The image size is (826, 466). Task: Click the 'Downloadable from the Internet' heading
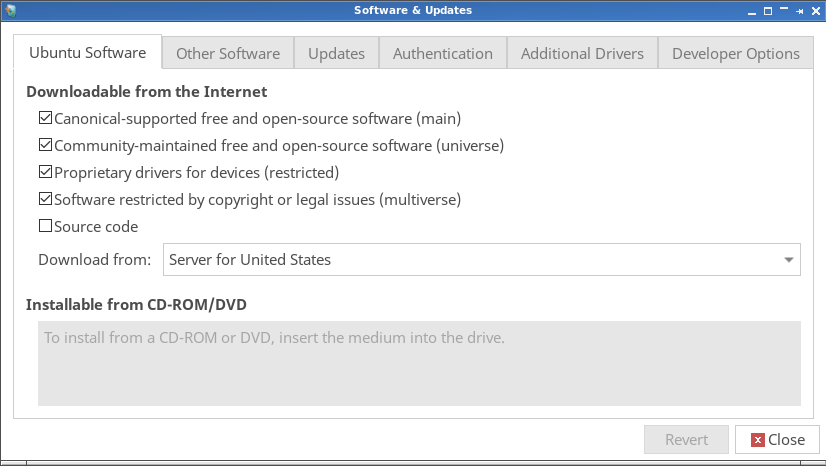(146, 92)
